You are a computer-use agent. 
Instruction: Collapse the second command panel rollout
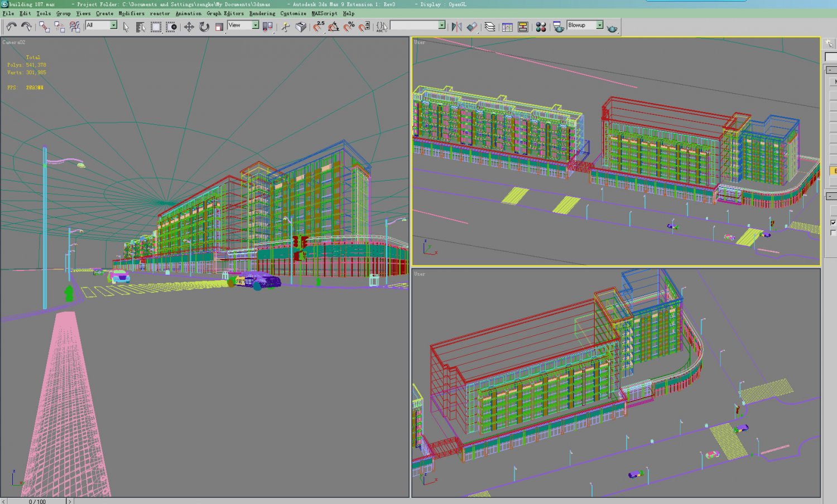click(831, 196)
